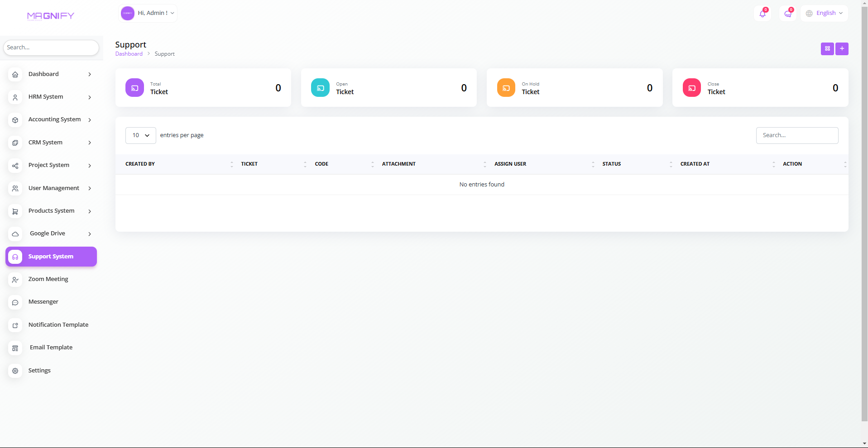
Task: Click the Support System headset icon
Action: pyautogui.click(x=15, y=257)
